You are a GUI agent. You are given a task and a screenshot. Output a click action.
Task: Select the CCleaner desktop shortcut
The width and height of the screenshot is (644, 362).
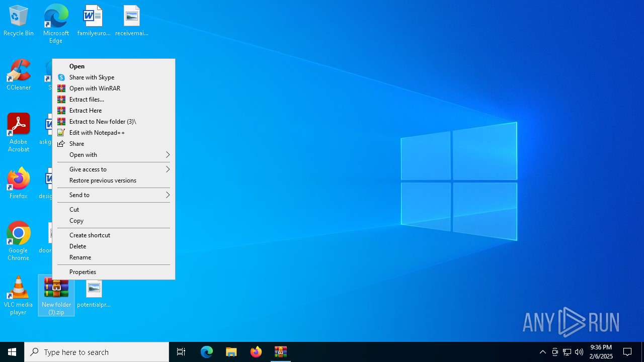(x=19, y=75)
